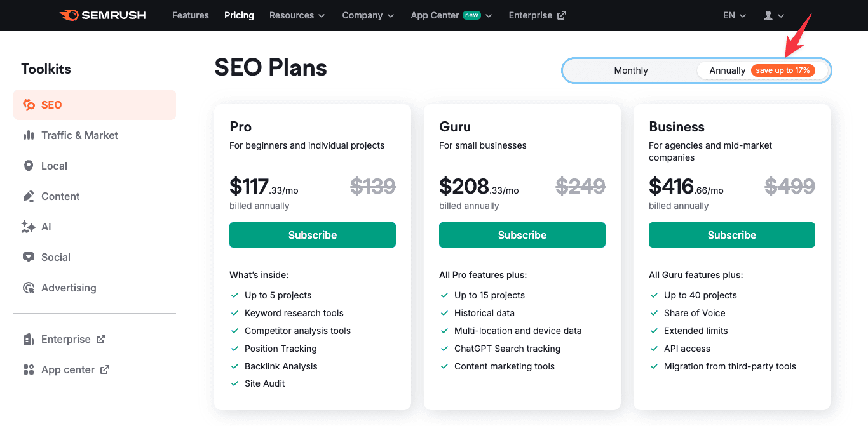Subscribe to the Pro plan
This screenshot has height=426, width=868.
tap(313, 235)
